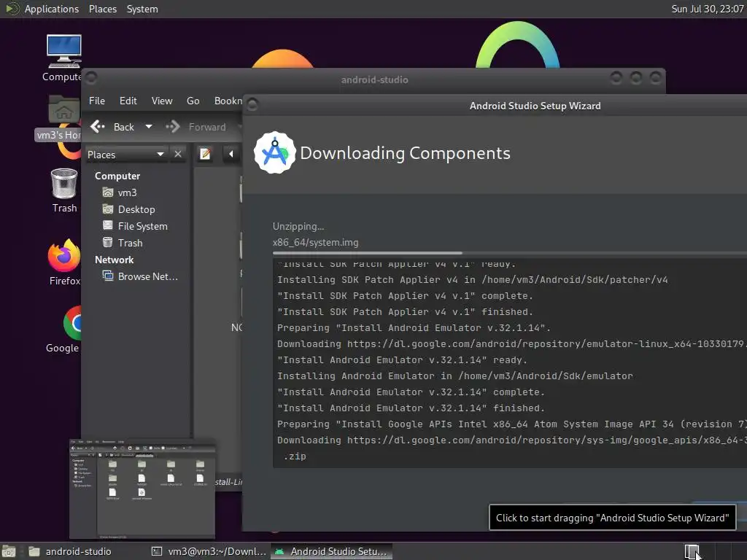
Task: Click the File System drive sidebar icon
Action: pos(108,226)
